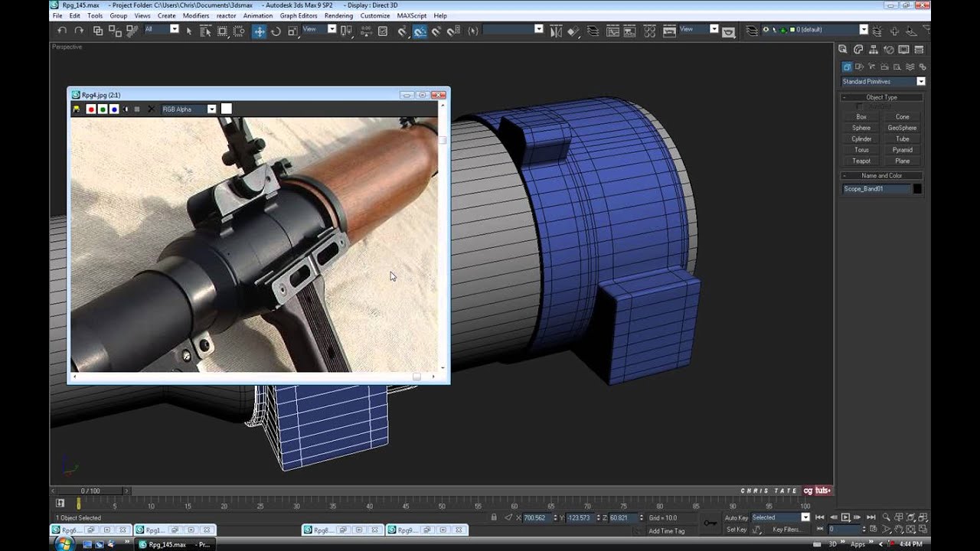Click the Key Filters button
This screenshot has width=980, height=551.
(786, 530)
